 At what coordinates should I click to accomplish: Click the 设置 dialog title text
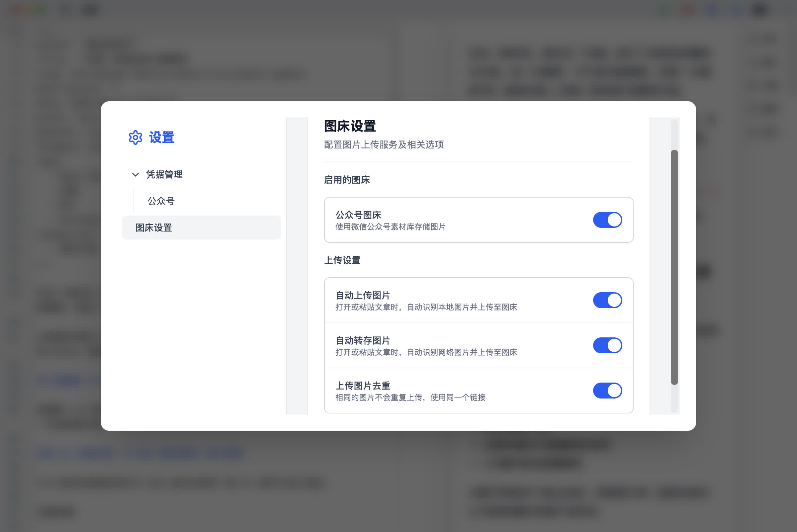click(161, 137)
